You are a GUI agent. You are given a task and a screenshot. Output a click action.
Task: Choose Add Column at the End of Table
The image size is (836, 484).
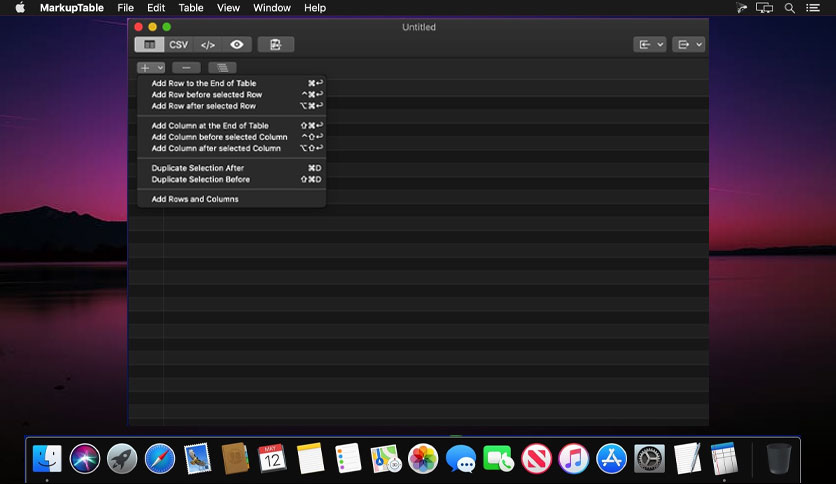click(x=231, y=126)
